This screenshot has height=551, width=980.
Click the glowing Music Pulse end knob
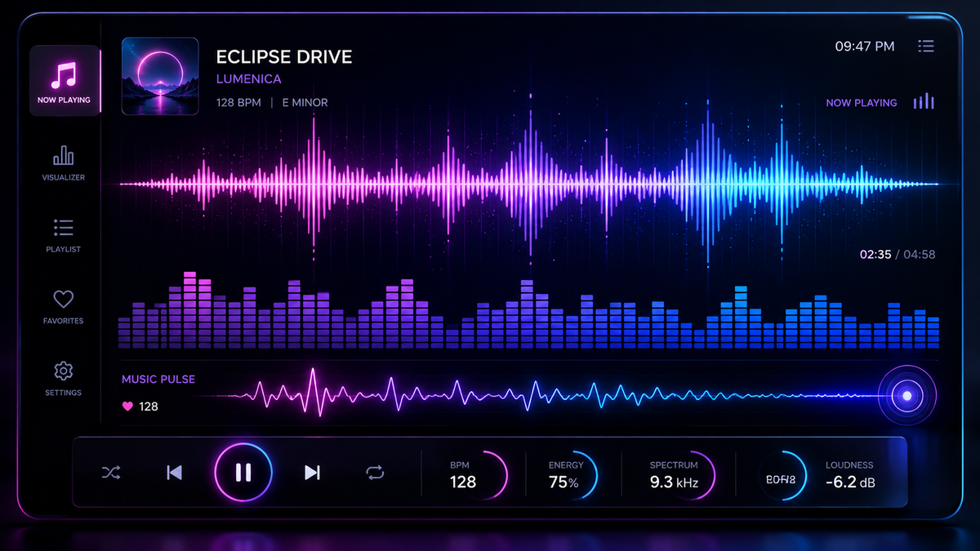[906, 396]
